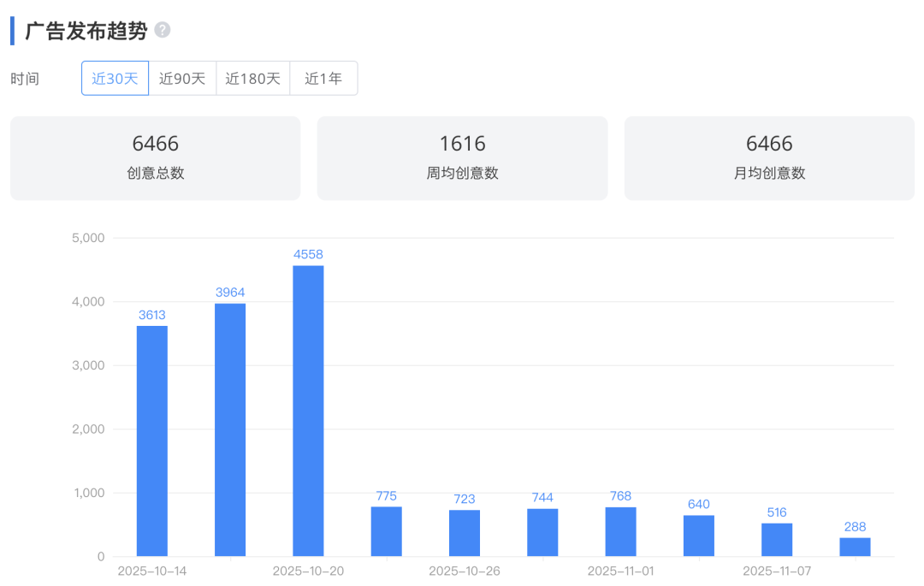Switch to the 近180天 view
924x586 pixels.
coord(252,78)
